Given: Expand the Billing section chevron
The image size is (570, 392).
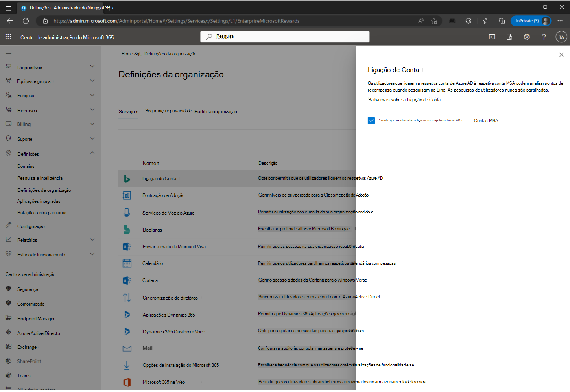Looking at the screenshot, I should click(x=92, y=124).
